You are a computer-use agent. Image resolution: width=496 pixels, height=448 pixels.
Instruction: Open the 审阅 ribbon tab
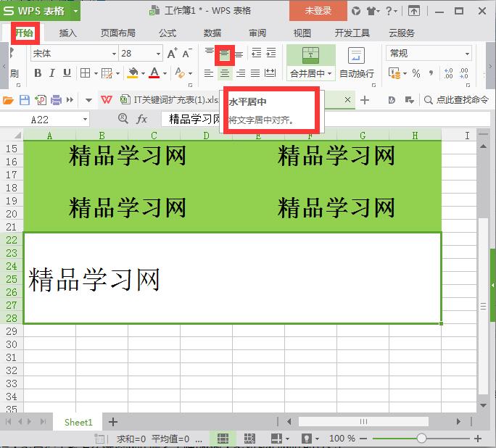point(257,33)
